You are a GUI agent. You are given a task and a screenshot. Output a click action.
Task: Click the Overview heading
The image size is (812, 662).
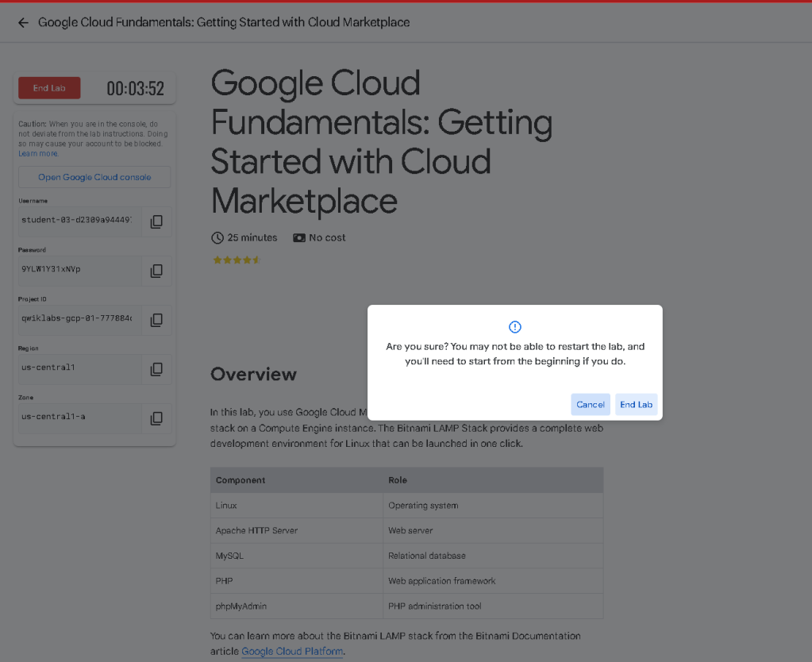(x=253, y=374)
